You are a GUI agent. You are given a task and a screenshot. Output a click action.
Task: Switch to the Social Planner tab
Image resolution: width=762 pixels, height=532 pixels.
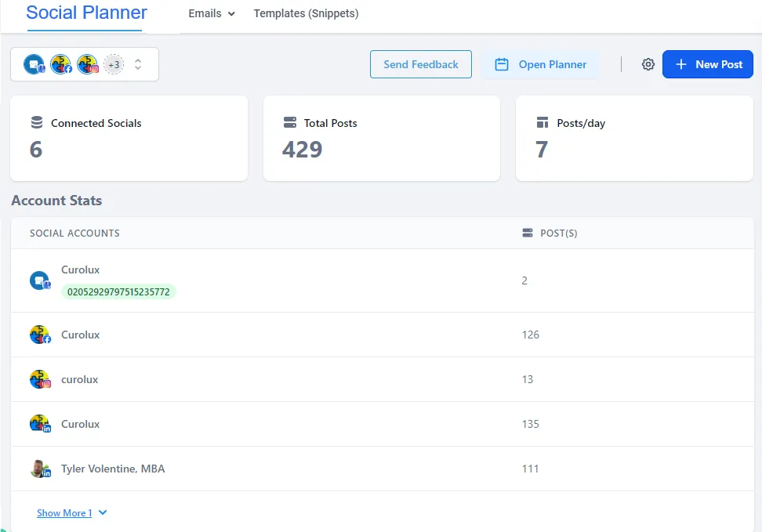coord(86,13)
